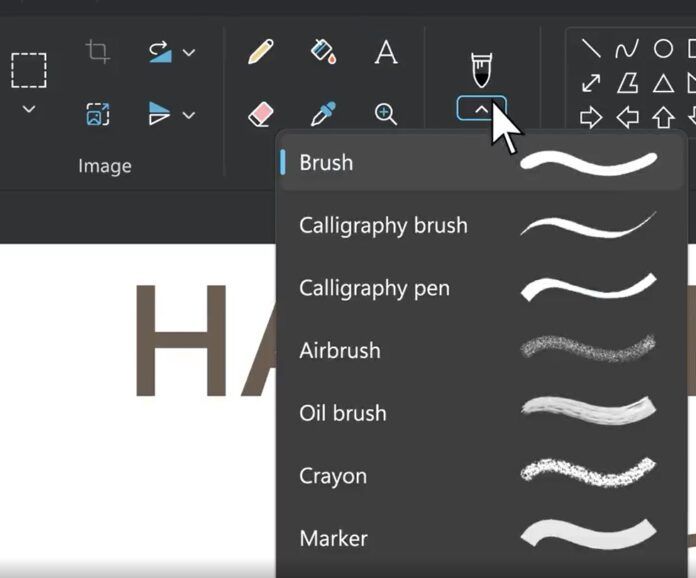Select the triangle shape

coord(663,83)
